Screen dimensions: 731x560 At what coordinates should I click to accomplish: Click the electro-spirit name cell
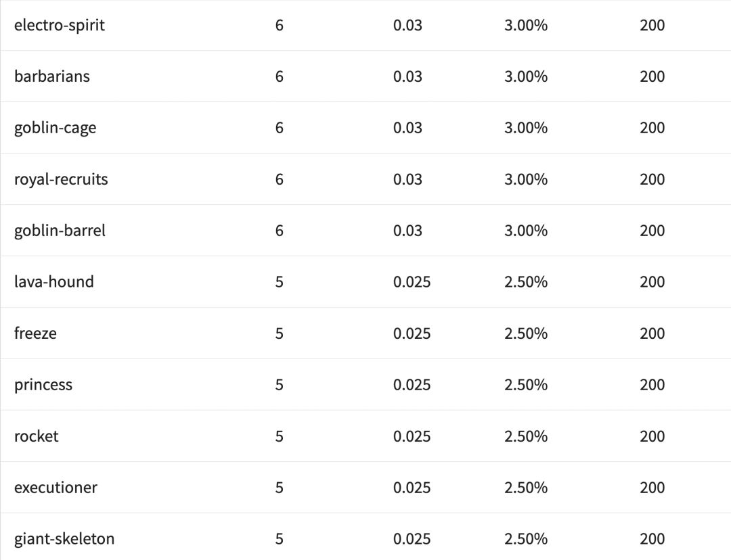[60, 26]
